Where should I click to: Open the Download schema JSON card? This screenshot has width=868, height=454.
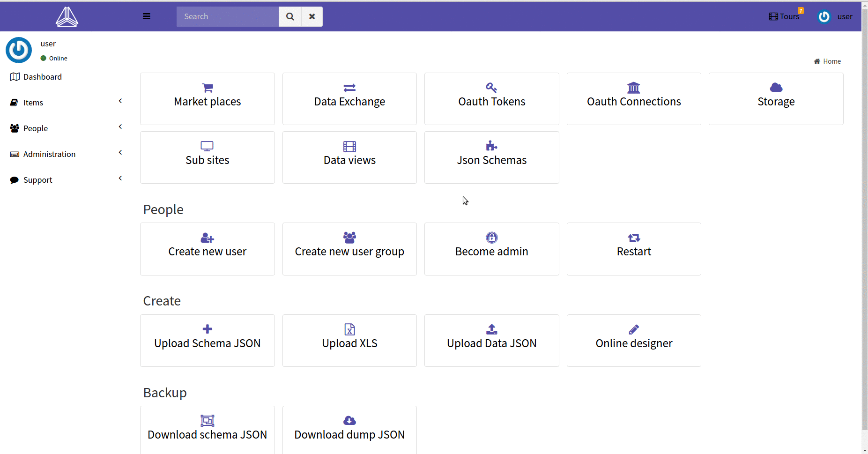(208, 430)
